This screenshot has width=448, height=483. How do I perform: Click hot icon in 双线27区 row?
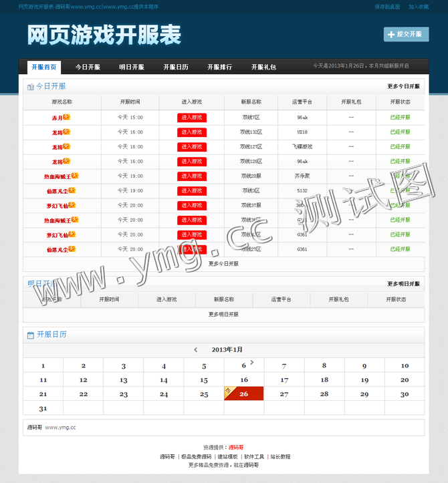[x=72, y=249]
